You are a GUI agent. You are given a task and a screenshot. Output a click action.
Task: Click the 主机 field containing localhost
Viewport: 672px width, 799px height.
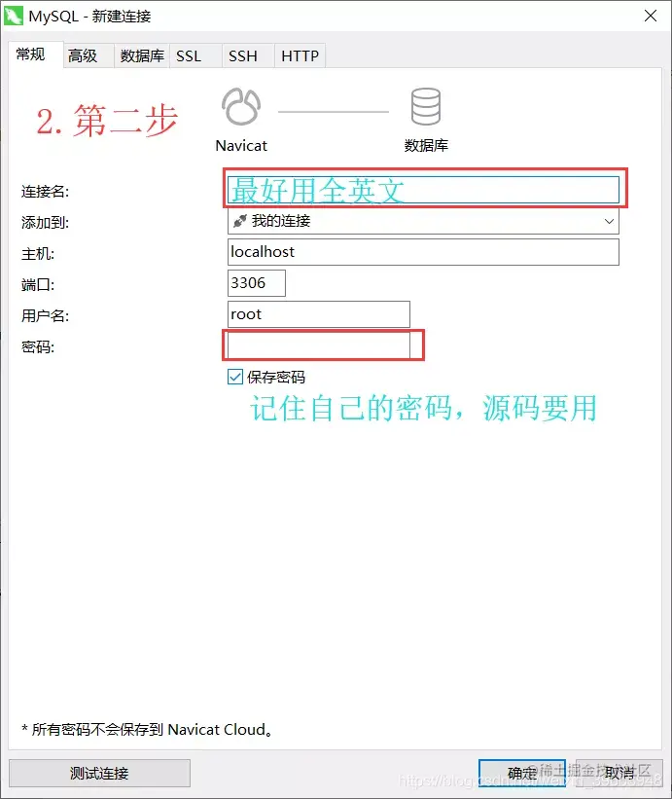[x=423, y=252]
